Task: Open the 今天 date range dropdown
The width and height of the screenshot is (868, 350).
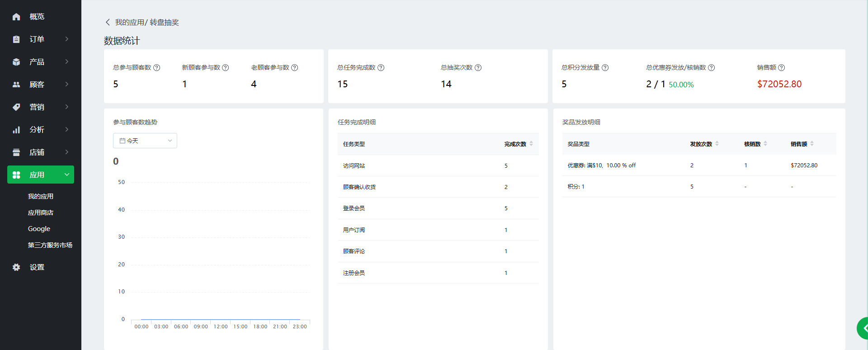Action: point(145,141)
